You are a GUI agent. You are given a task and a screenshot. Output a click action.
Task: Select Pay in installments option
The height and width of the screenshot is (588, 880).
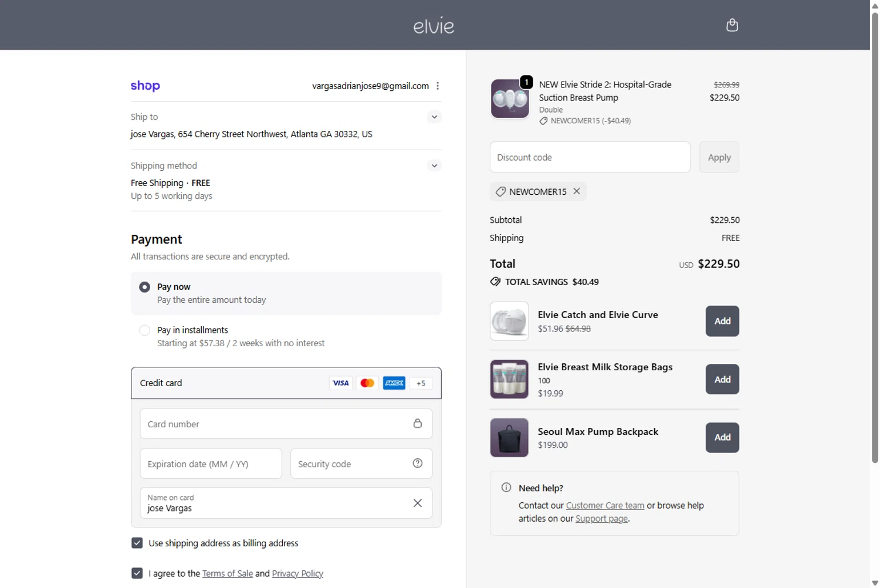(x=144, y=330)
